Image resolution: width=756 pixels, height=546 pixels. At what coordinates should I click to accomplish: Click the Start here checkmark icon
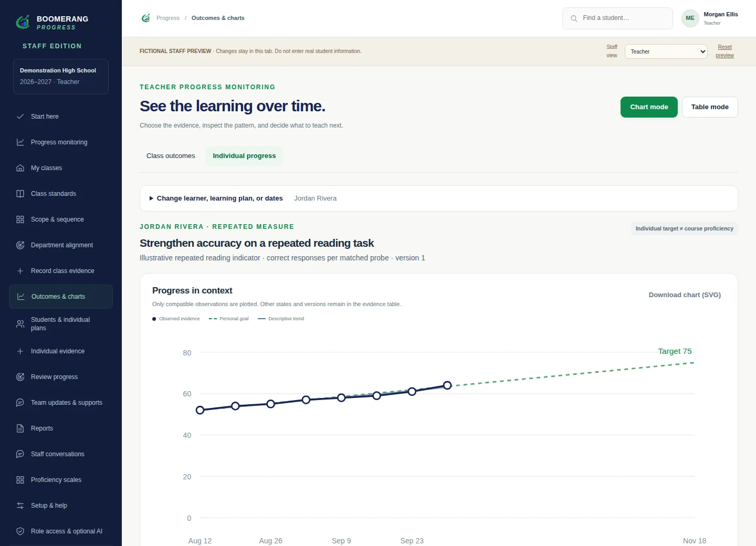20,117
